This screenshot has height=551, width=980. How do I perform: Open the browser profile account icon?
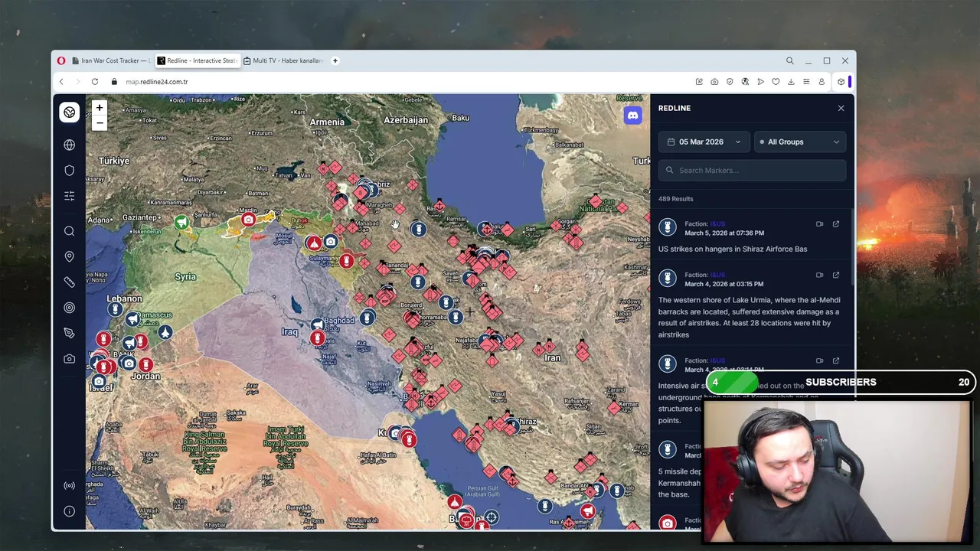pos(822,82)
